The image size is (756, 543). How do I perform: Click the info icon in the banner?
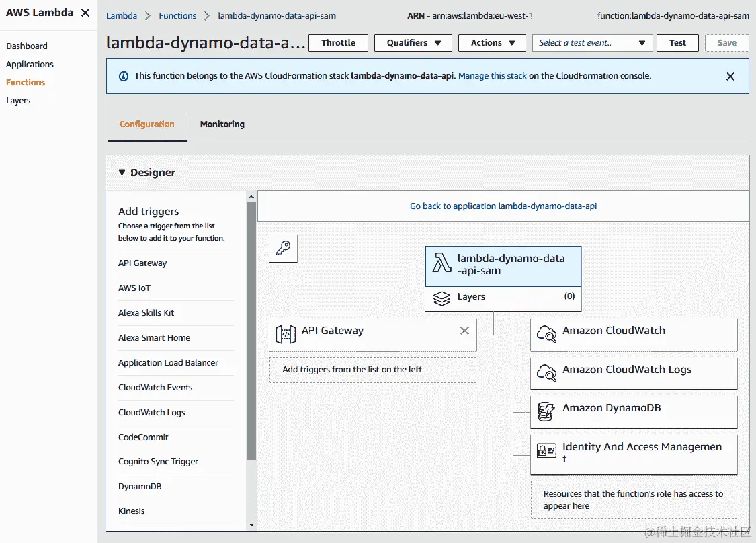124,76
